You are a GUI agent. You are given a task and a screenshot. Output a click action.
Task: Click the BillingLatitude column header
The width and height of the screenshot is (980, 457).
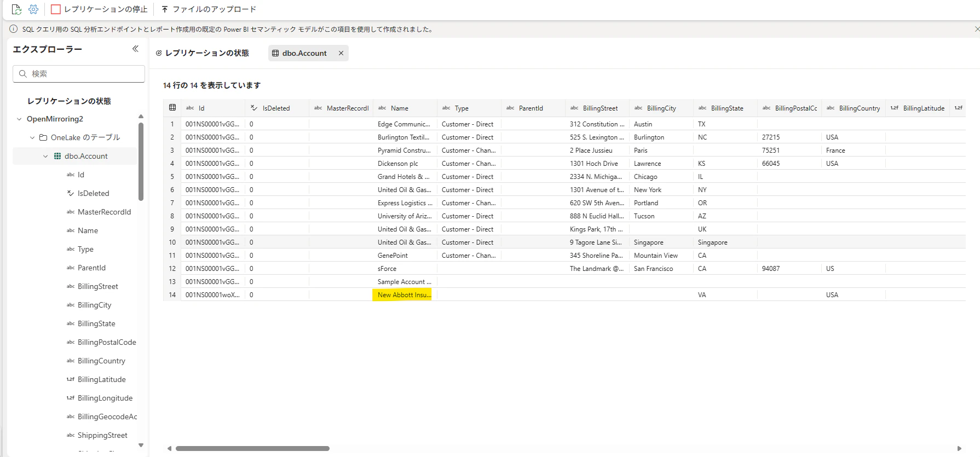click(918, 108)
